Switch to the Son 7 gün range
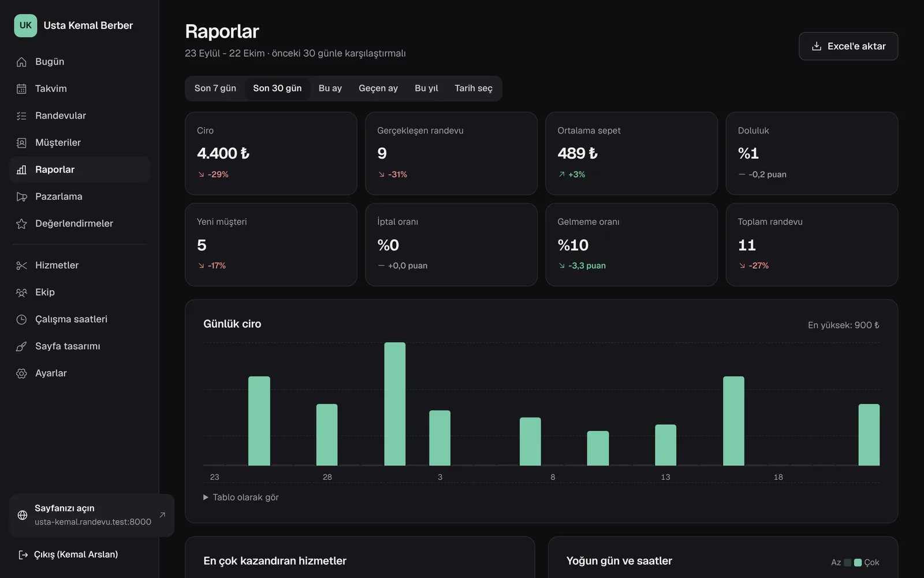The width and height of the screenshot is (924, 578). (x=215, y=88)
